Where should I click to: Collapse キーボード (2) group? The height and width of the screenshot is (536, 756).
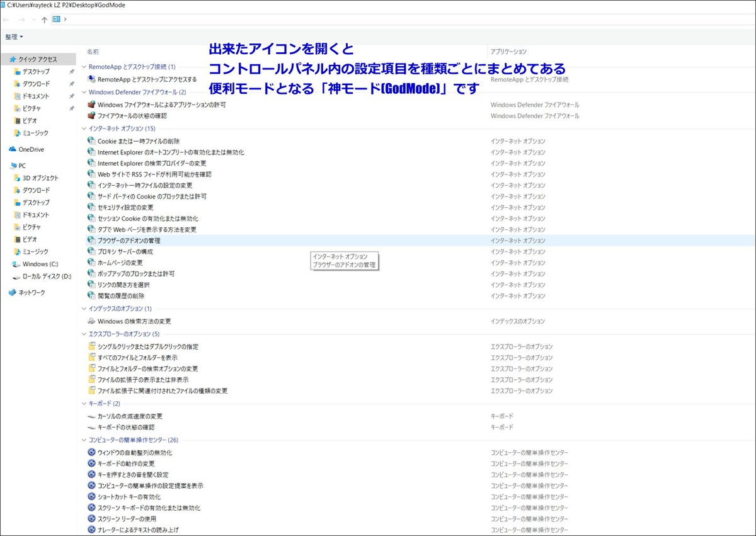(84, 404)
